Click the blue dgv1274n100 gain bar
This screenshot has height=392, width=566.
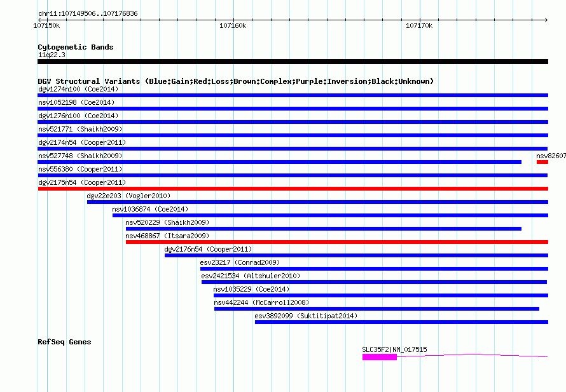tap(293, 95)
